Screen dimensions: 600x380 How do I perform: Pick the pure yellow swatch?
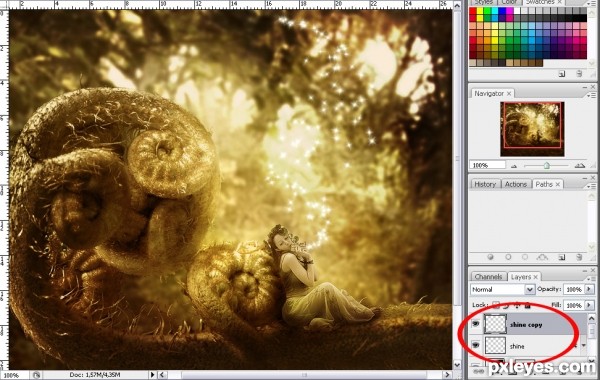[481, 10]
